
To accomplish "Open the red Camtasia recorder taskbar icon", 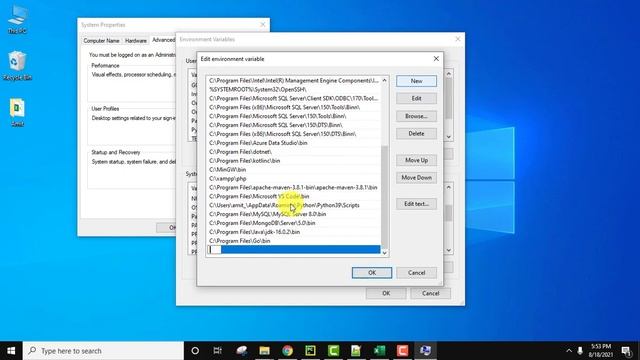I will 402,351.
